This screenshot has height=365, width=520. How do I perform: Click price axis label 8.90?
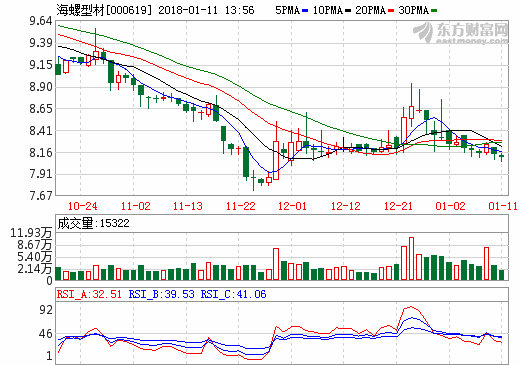(x=41, y=87)
